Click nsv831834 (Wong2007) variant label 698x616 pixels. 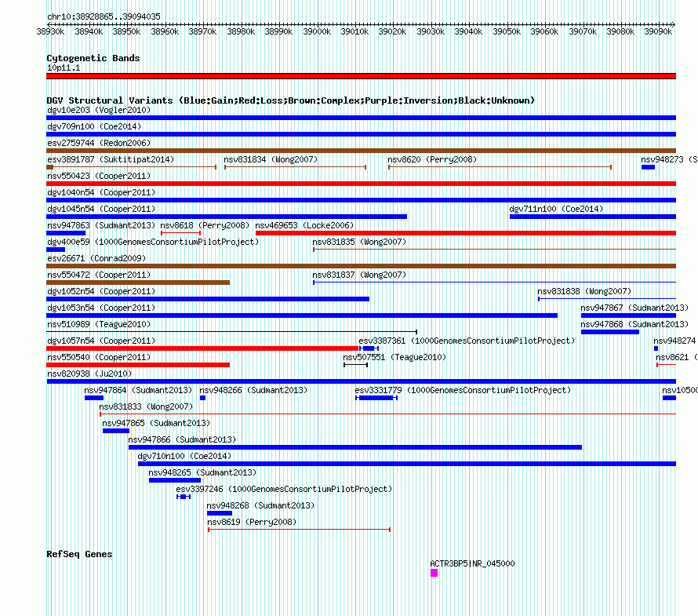click(271, 159)
